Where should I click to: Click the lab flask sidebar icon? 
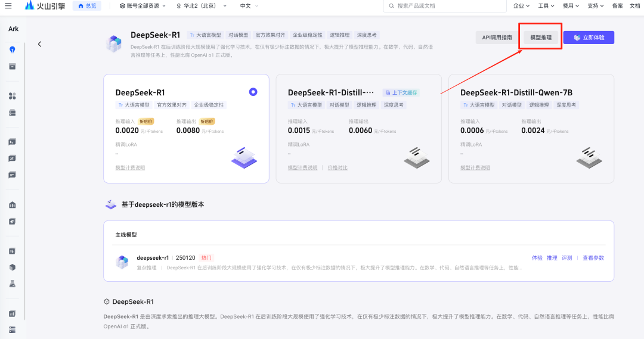13,284
